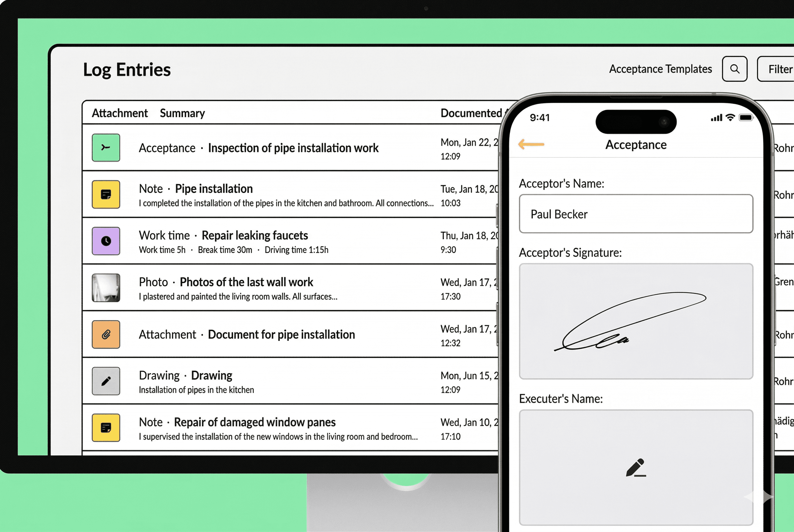The width and height of the screenshot is (794, 532).
Task: Click the Documented column header
Action: [x=471, y=113]
